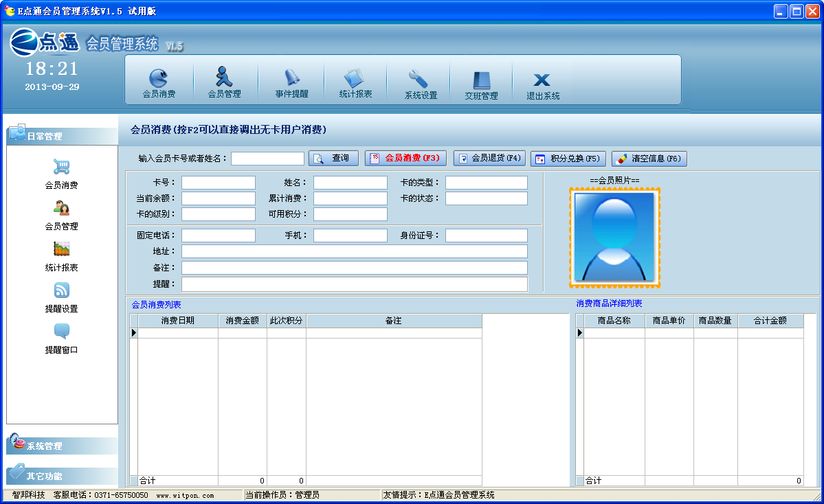Click 此次积分 column header
Screen dimensions: 824x504
point(287,321)
